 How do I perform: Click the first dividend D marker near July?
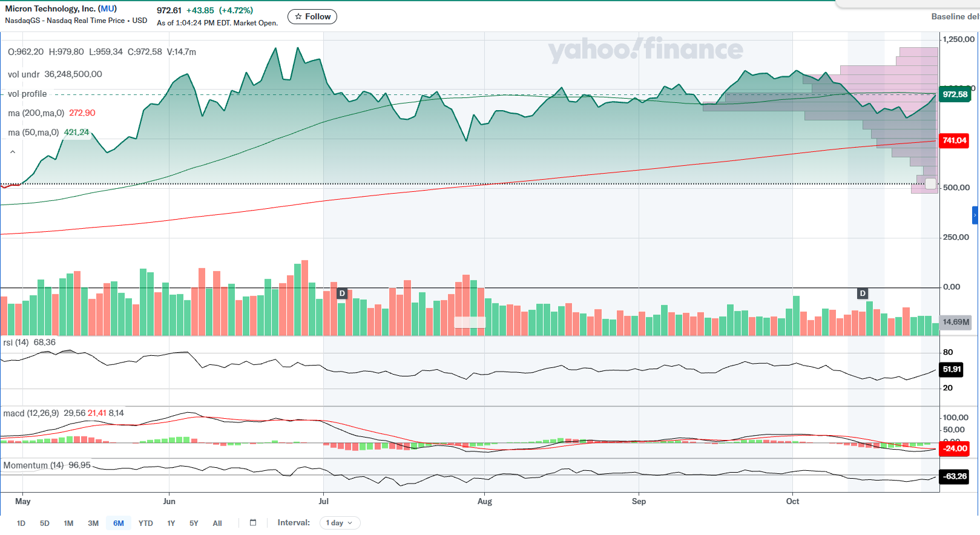pos(342,294)
